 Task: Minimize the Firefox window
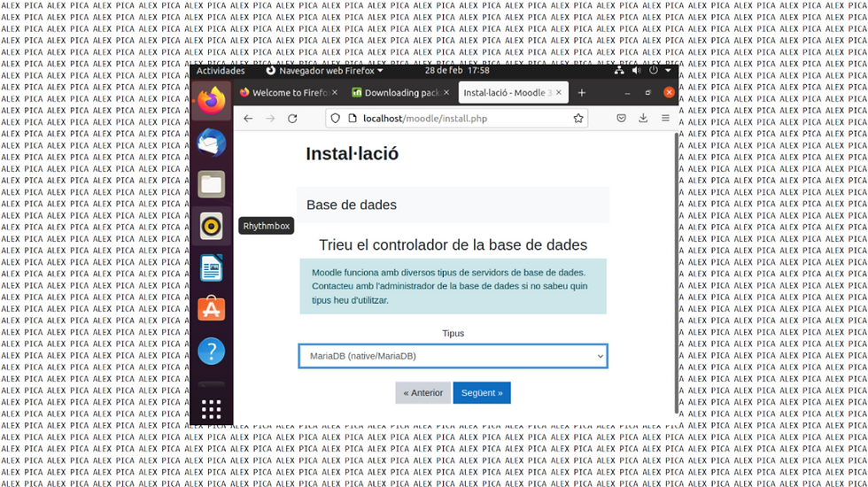pos(627,93)
